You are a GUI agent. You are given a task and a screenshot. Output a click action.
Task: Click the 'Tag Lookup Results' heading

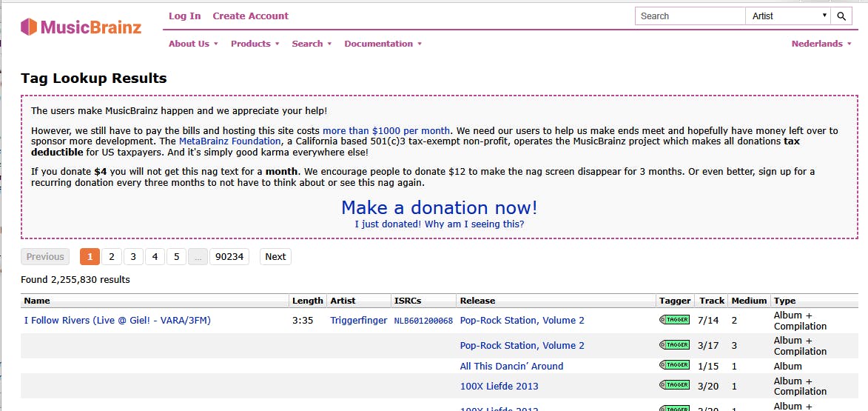93,78
